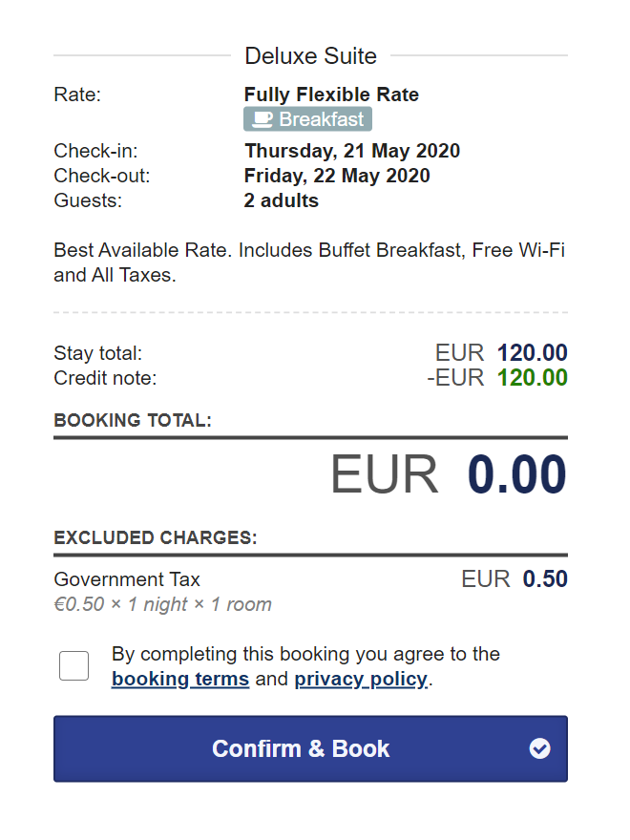Tick the booking terms agreement checkbox
The image size is (630, 840).
pos(73,666)
